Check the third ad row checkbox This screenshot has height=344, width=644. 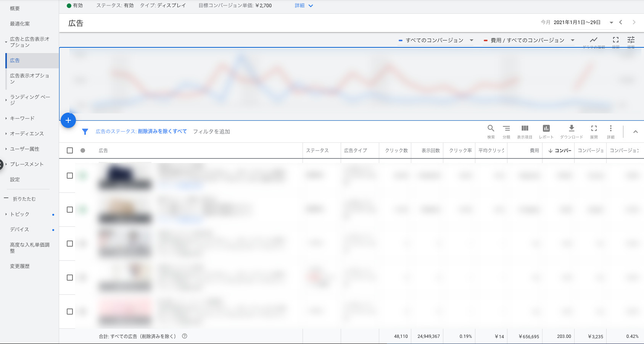point(70,244)
